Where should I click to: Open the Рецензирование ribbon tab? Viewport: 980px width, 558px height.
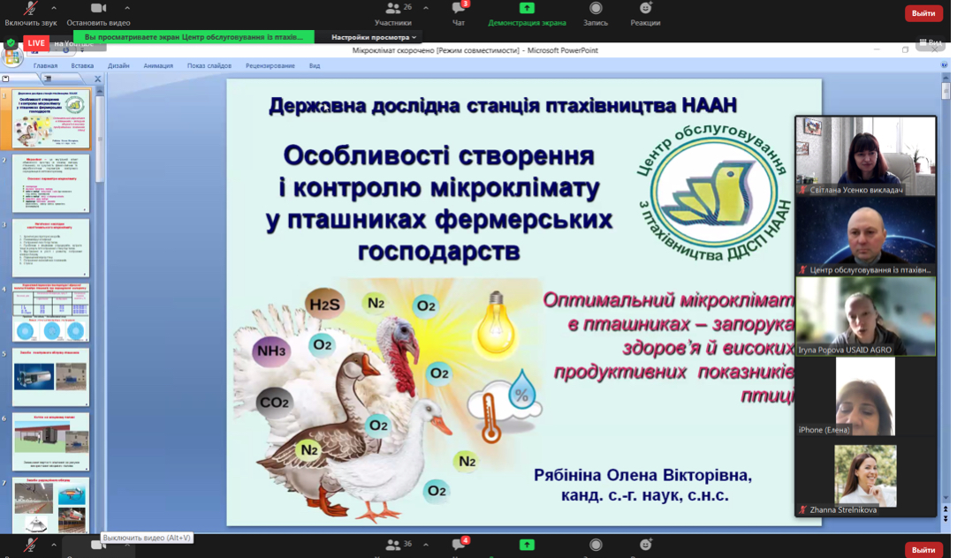[x=270, y=65]
